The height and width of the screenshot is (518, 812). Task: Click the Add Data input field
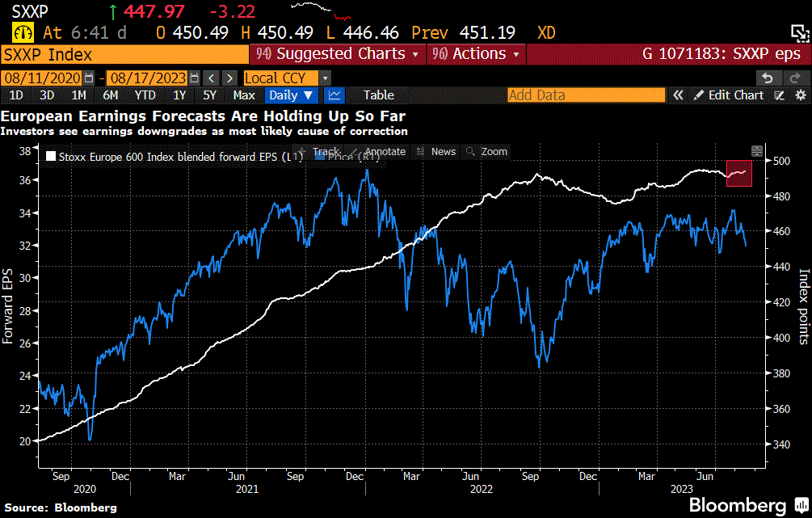point(586,95)
